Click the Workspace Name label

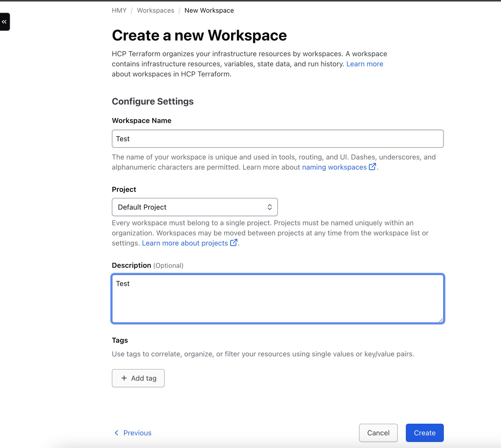(x=141, y=120)
